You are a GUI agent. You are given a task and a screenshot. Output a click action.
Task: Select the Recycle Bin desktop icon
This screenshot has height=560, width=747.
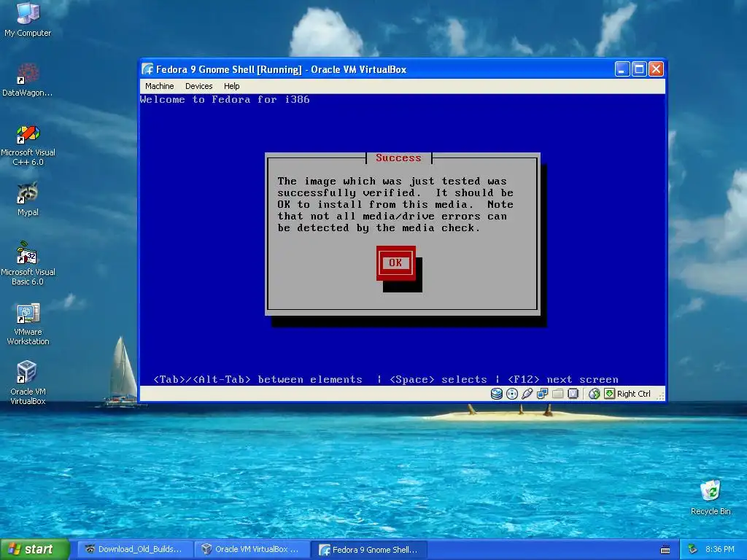point(711,497)
